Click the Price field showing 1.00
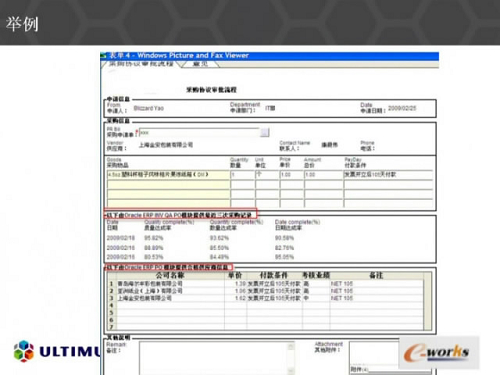500x375 pixels. tap(291, 175)
